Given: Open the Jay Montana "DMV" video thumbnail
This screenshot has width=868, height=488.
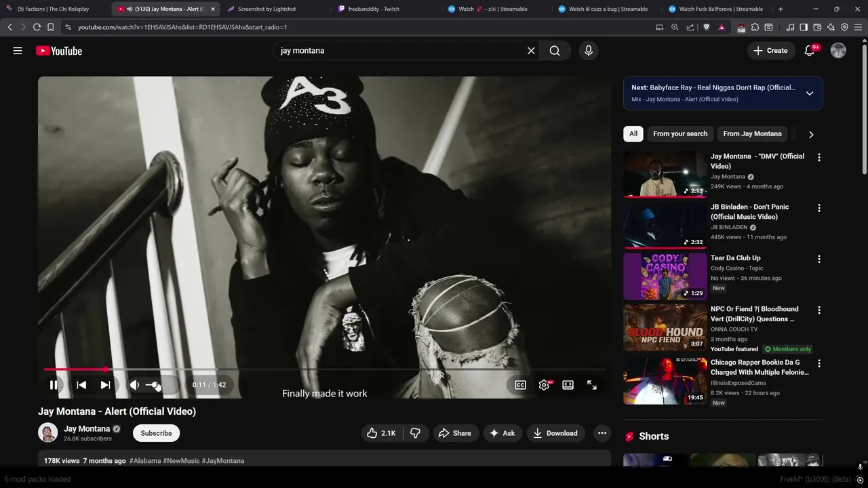Looking at the screenshot, I should (665, 174).
